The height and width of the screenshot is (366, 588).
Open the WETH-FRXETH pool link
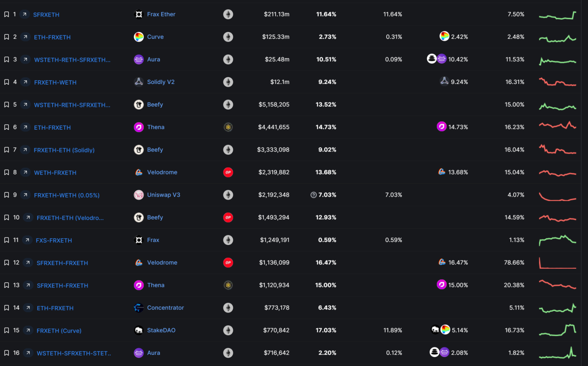coord(55,172)
